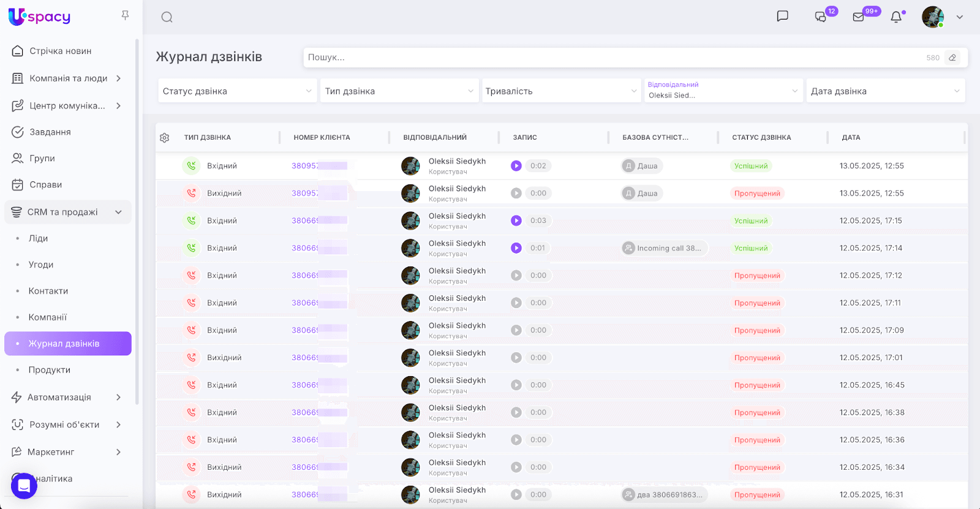Click the search magnifier icon in header
Screen dimensions: 980x509
(x=167, y=17)
